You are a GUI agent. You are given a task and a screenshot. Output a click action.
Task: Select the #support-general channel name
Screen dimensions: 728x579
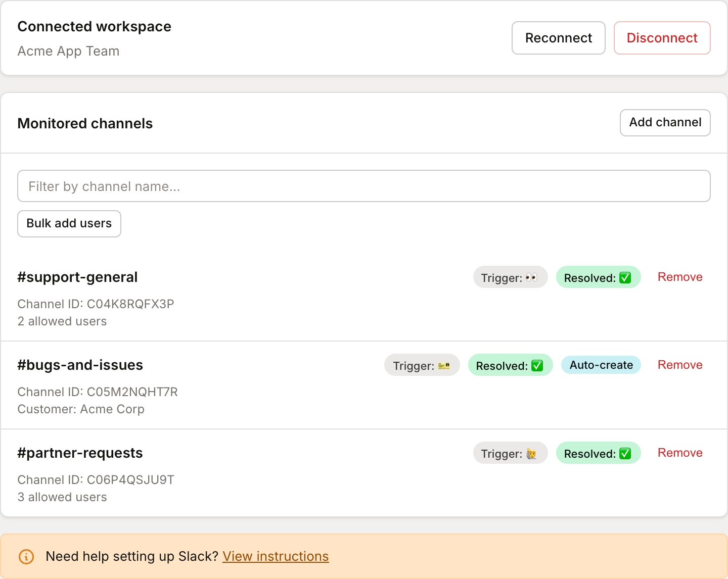(x=77, y=277)
